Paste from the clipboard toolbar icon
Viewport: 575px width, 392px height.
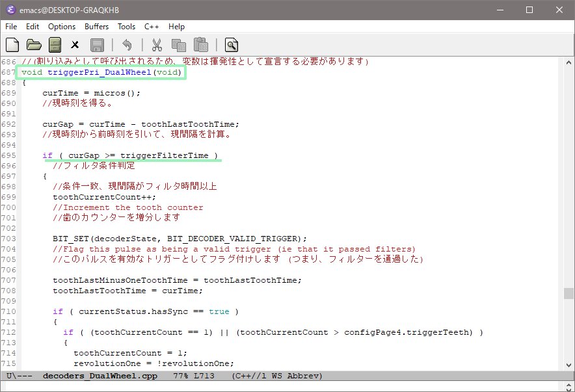coord(201,45)
